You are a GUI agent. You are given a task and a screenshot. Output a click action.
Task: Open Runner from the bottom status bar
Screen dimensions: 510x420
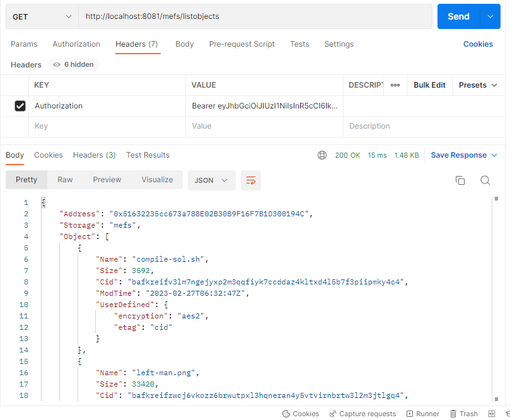[x=423, y=414]
